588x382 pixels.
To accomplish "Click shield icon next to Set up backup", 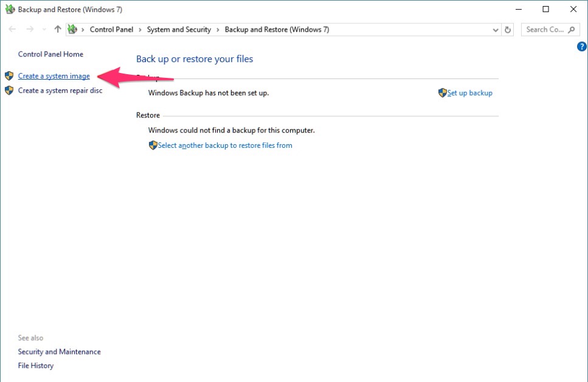I will (x=443, y=92).
